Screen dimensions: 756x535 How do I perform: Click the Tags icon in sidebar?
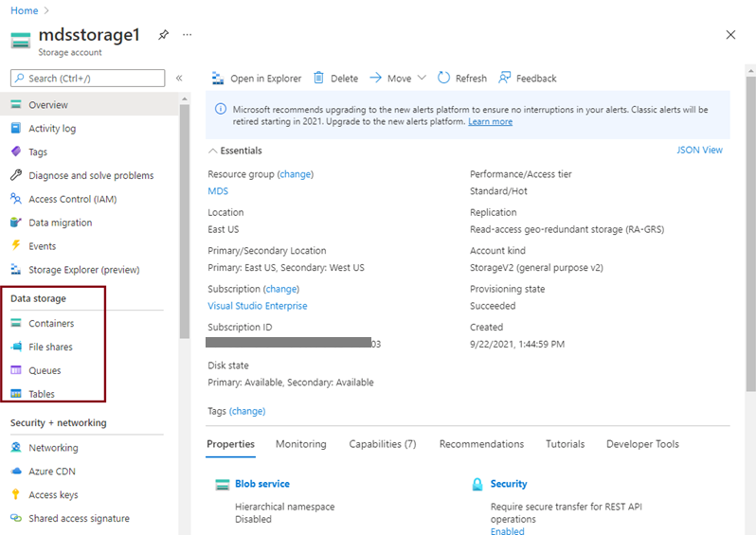point(16,152)
